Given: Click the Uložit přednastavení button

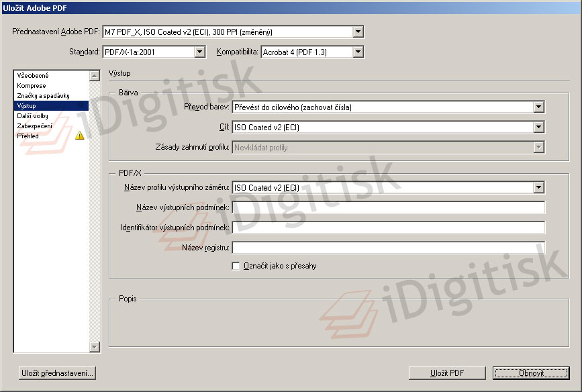Looking at the screenshot, I should (x=57, y=373).
